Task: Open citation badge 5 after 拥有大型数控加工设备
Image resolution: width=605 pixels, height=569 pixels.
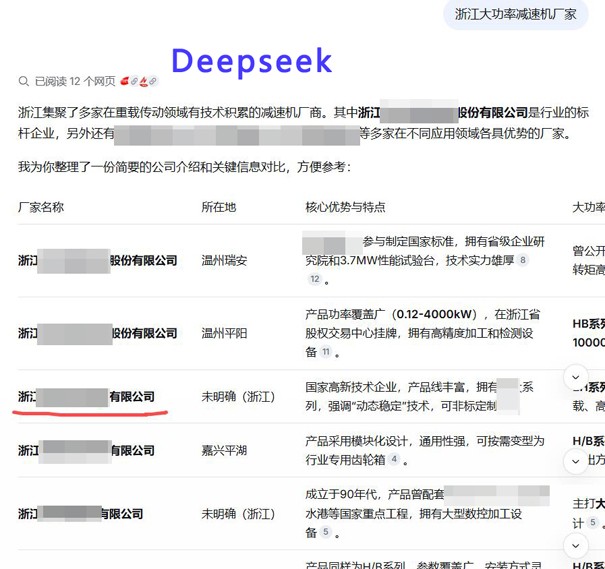Action: click(326, 532)
